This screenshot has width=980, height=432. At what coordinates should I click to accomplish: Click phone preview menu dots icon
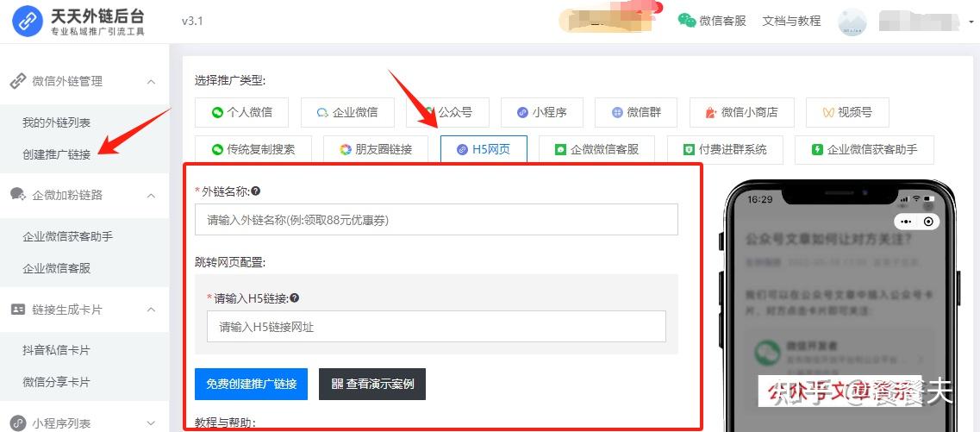click(x=906, y=222)
